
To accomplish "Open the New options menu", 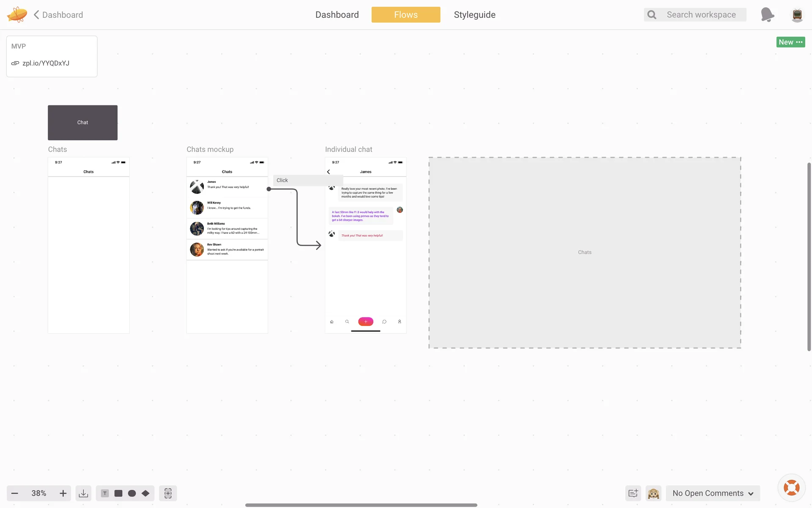I will point(790,42).
